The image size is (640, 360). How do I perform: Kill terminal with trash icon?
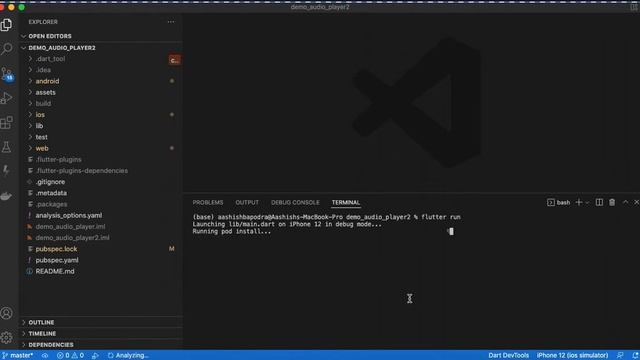pyautogui.click(x=612, y=202)
